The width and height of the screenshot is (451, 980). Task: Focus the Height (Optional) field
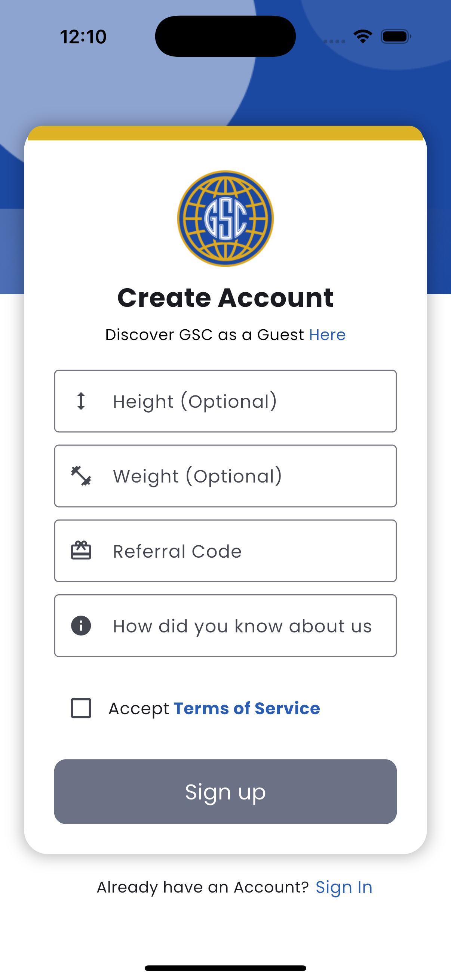[225, 401]
